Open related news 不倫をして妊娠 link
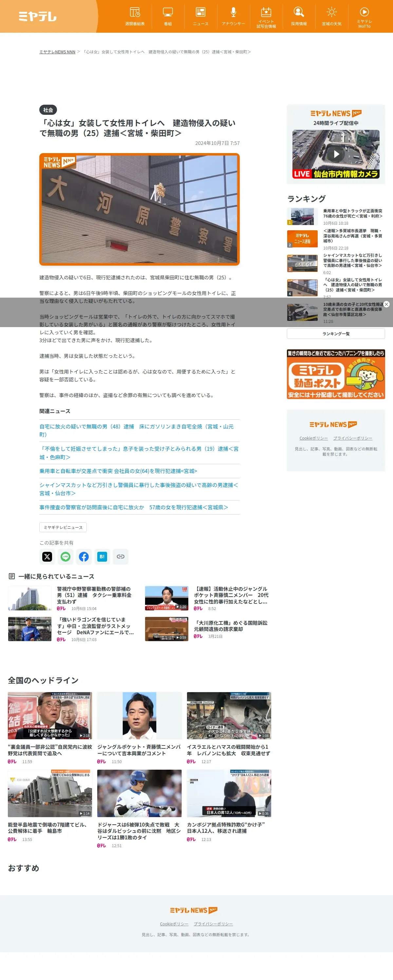393x980 pixels. (x=139, y=453)
